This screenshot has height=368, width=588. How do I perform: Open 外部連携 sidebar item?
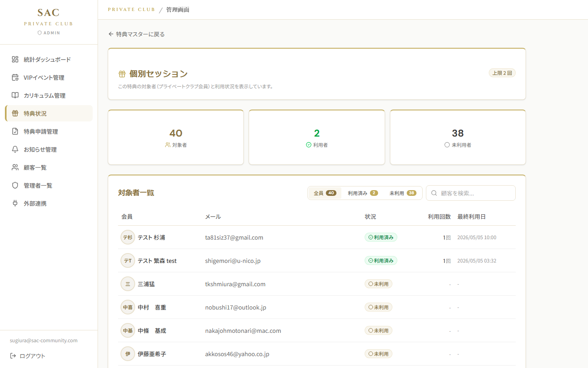tap(49, 203)
